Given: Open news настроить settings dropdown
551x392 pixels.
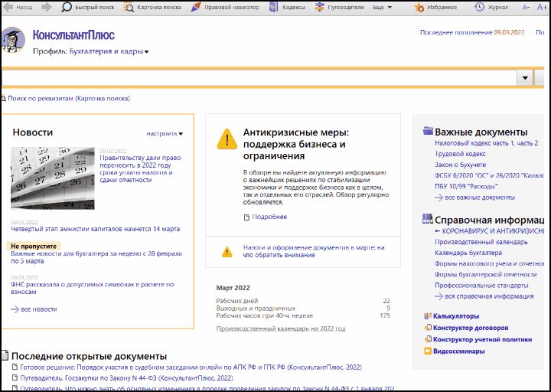Looking at the screenshot, I should tap(165, 133).
